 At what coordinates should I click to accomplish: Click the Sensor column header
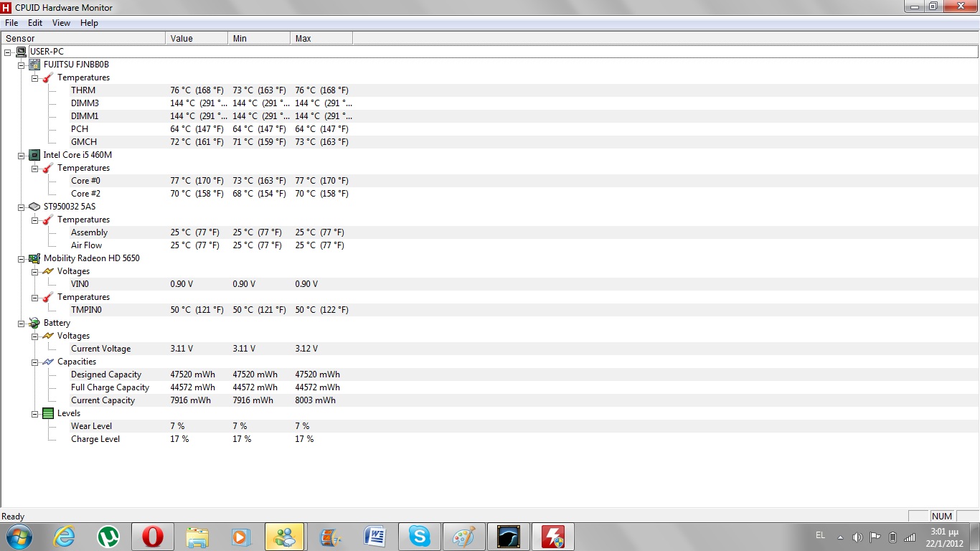pos(83,38)
